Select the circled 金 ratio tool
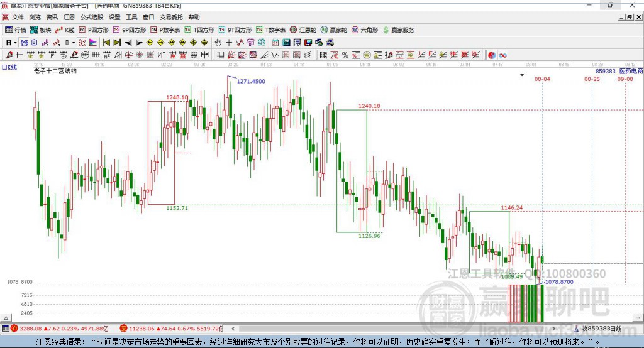The width and height of the screenshot is (644, 348). click(x=367, y=55)
